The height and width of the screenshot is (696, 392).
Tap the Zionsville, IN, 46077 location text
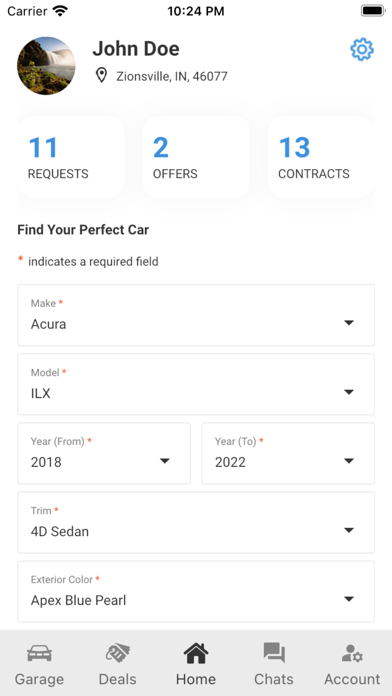click(x=172, y=76)
